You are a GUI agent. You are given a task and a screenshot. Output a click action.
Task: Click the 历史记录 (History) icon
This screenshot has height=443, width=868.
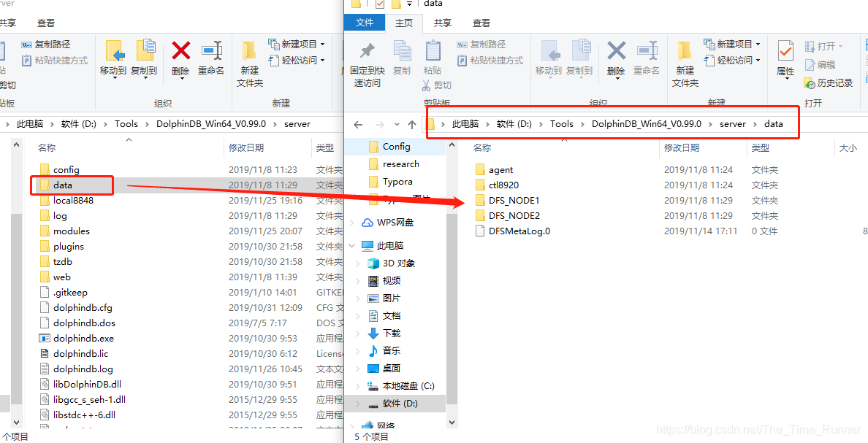(x=829, y=82)
